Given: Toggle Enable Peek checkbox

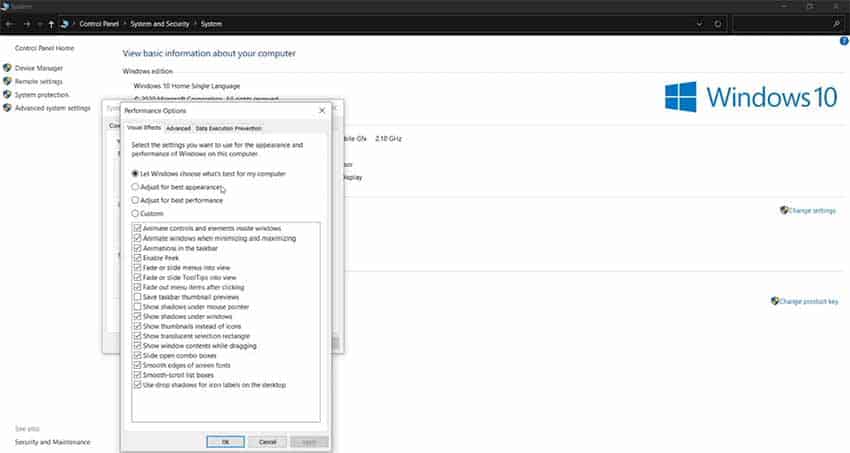Looking at the screenshot, I should tap(138, 258).
